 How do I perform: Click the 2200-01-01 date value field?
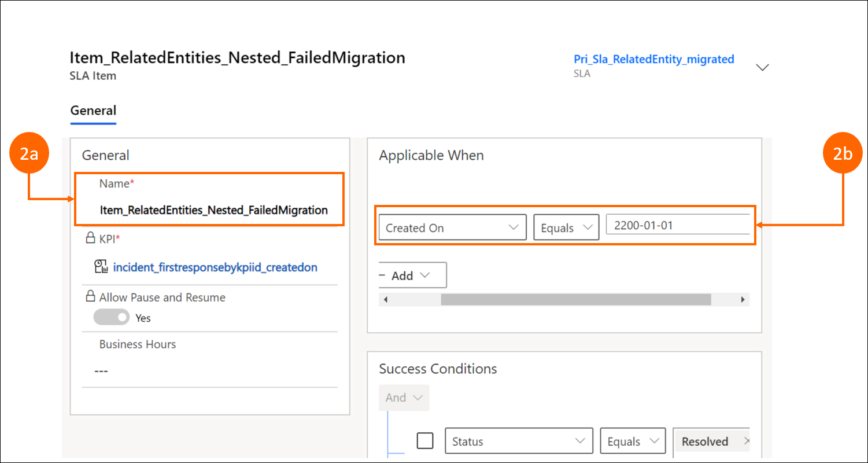tap(677, 226)
